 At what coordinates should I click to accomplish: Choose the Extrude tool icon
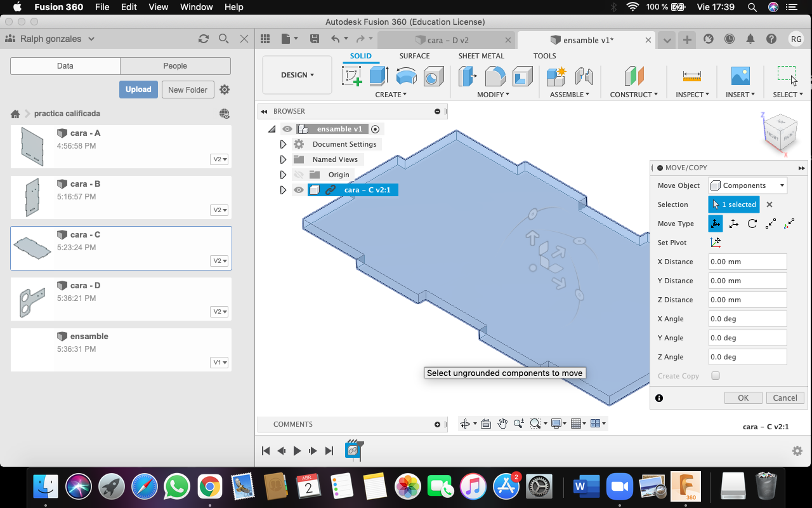379,76
